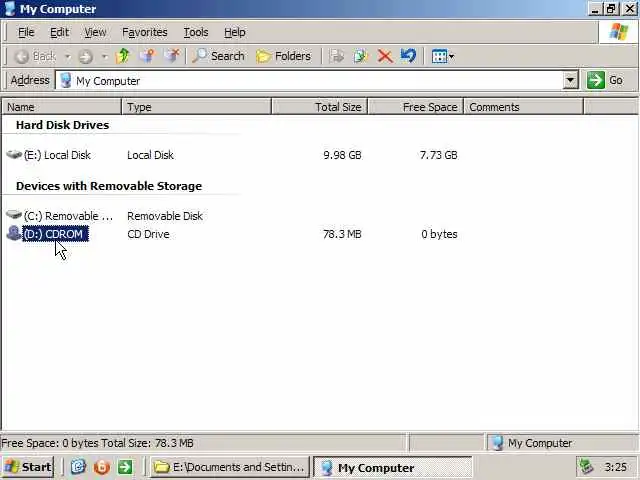
Task: Open the Tools menu
Action: tap(196, 32)
